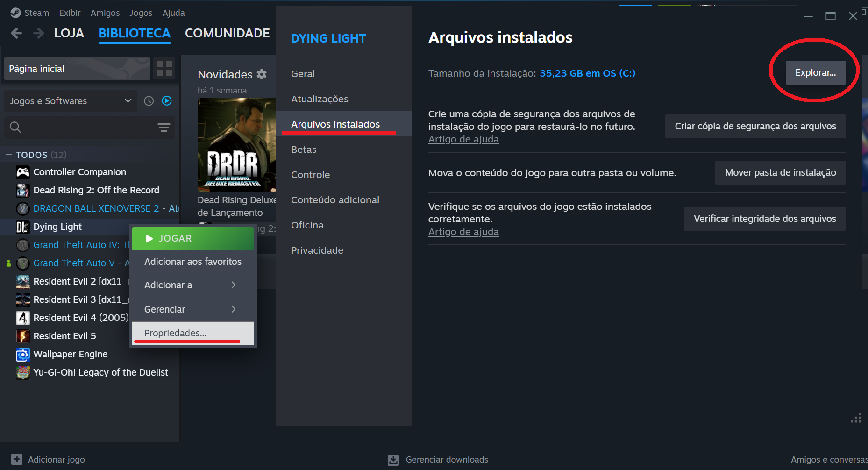
Task: Click the plus icon beside Adicionar jogo
Action: tap(17, 459)
